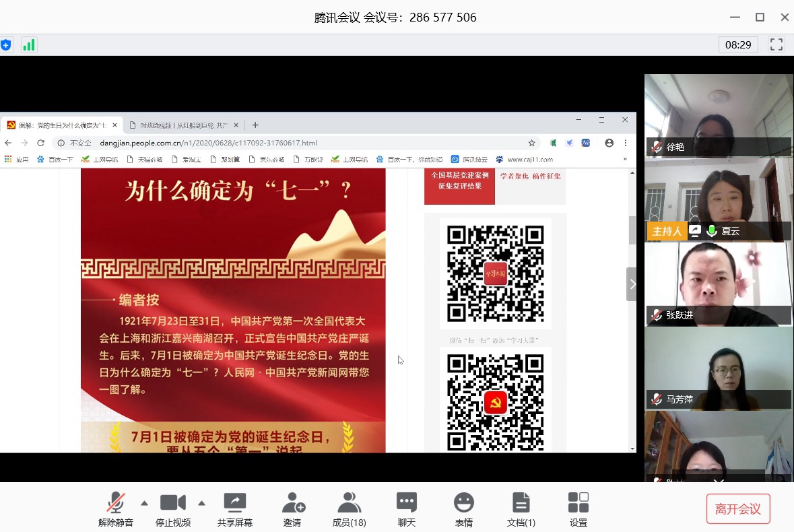Close the 时政微视频 browser tab
This screenshot has height=532, width=794.
pyautogui.click(x=236, y=125)
